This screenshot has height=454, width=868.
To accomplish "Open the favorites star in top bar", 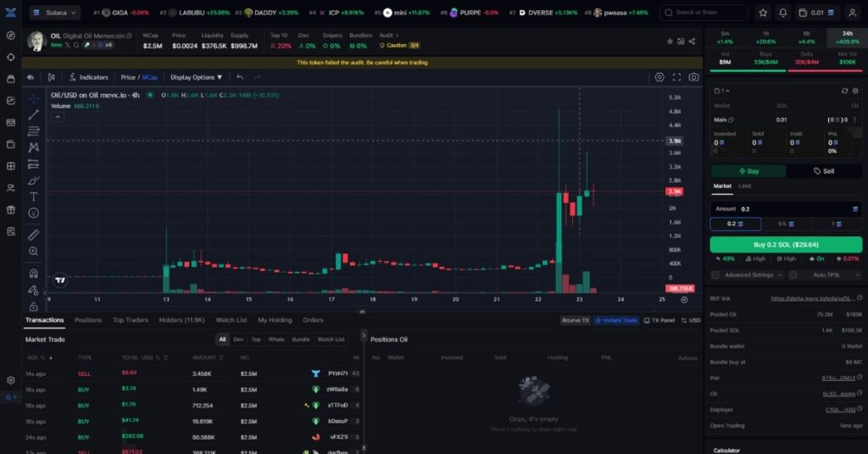I will pos(764,12).
